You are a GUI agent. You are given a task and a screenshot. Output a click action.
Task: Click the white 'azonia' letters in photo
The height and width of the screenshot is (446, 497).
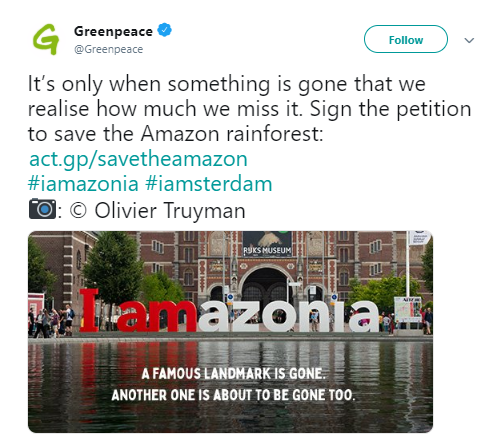289,316
